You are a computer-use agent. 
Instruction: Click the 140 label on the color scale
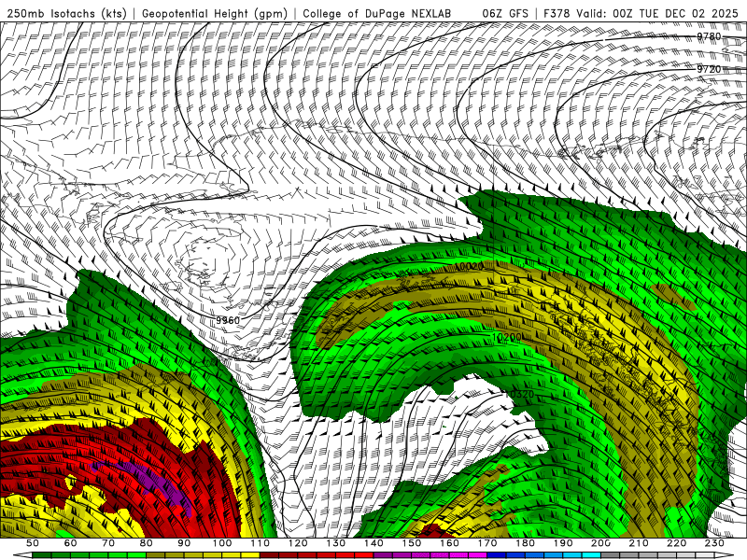[x=373, y=543]
